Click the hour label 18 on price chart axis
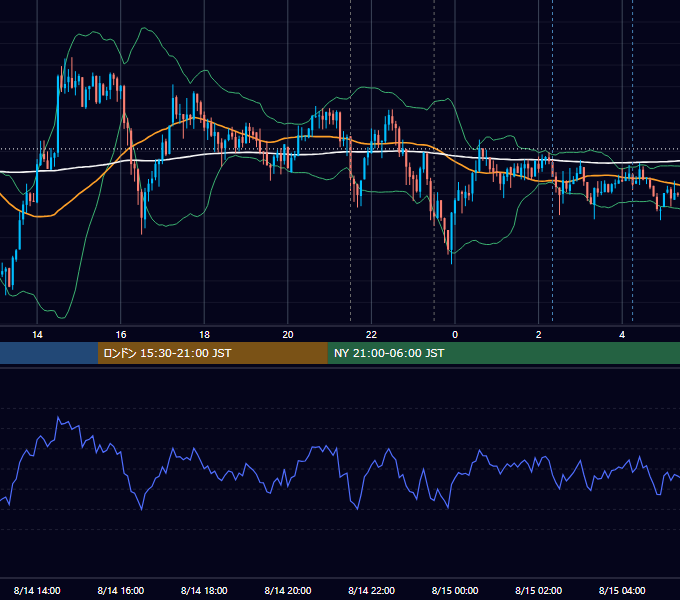Screen dimensions: 680x600 (204, 335)
